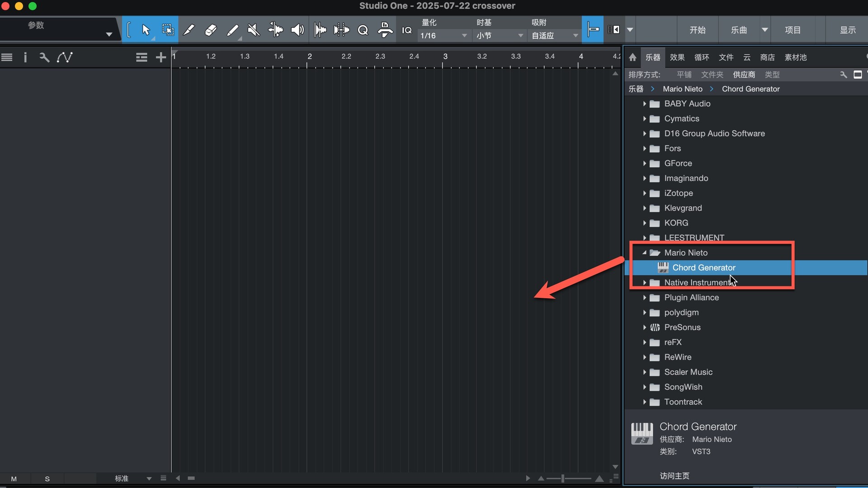Select the Arrow tool

tap(146, 30)
